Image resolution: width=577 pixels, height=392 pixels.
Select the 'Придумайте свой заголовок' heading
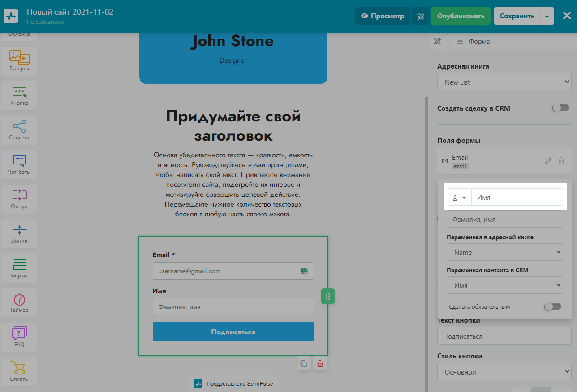coord(233,125)
